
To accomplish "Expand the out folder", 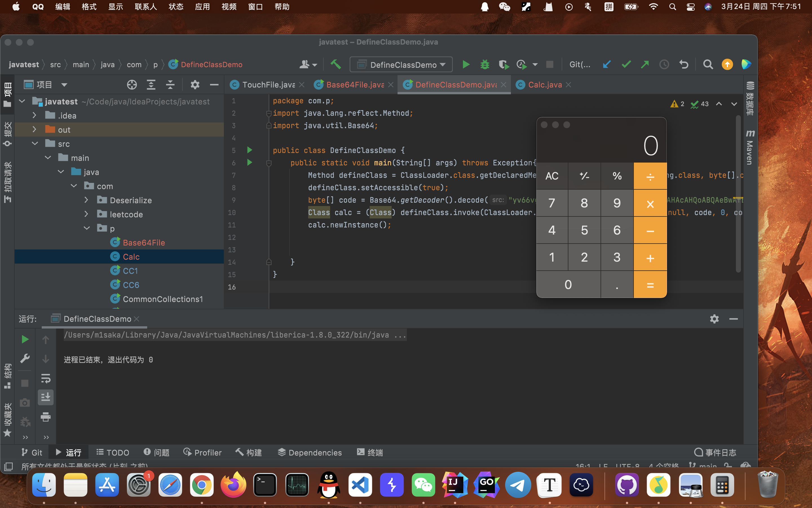I will (34, 129).
